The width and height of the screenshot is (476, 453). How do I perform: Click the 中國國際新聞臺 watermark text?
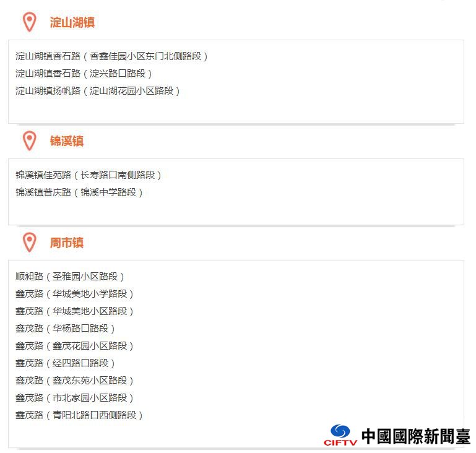point(416,436)
